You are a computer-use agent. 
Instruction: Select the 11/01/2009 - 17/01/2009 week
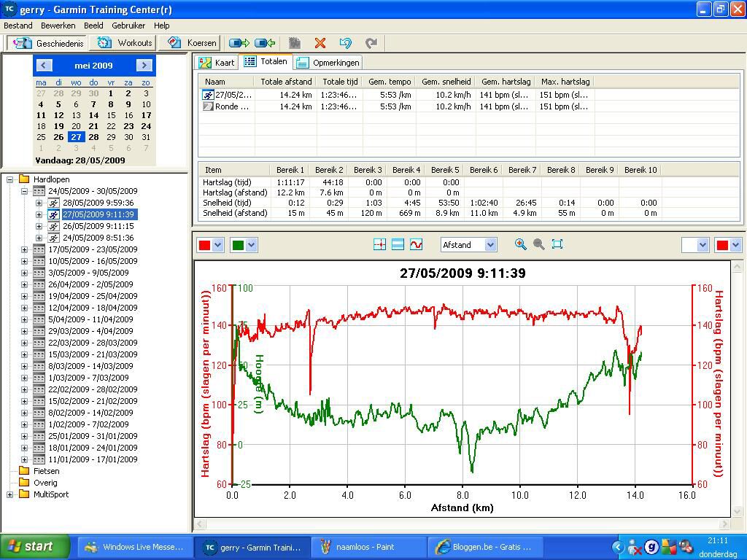tap(93, 459)
